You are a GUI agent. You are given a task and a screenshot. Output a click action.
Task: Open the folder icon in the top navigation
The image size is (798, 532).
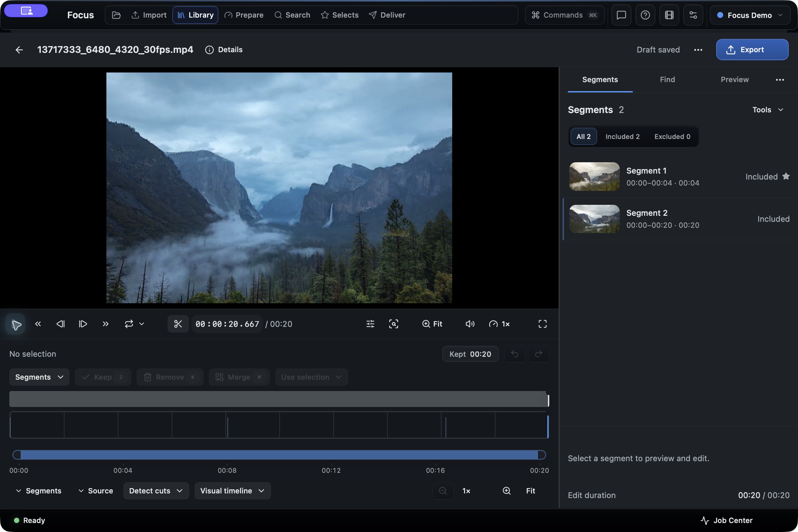point(116,15)
